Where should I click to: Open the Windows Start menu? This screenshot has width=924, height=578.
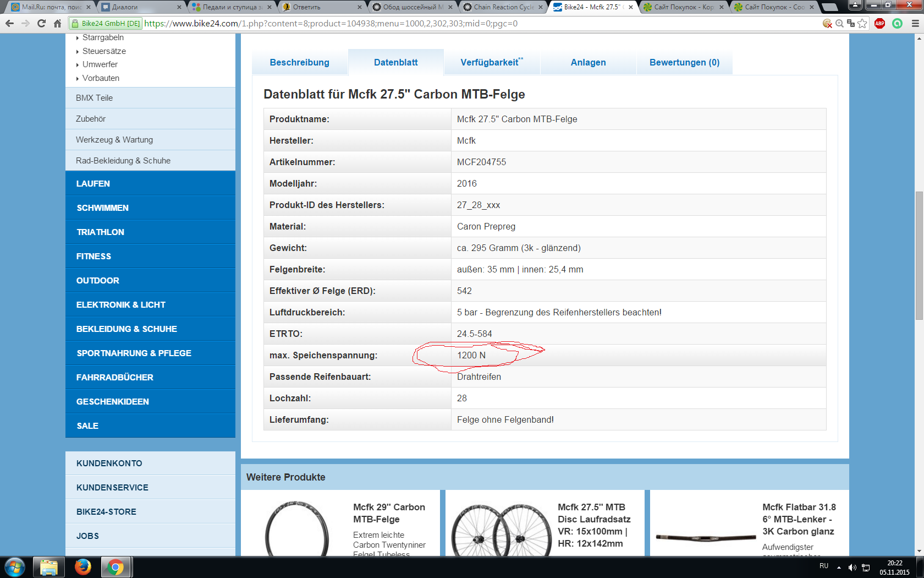15,566
